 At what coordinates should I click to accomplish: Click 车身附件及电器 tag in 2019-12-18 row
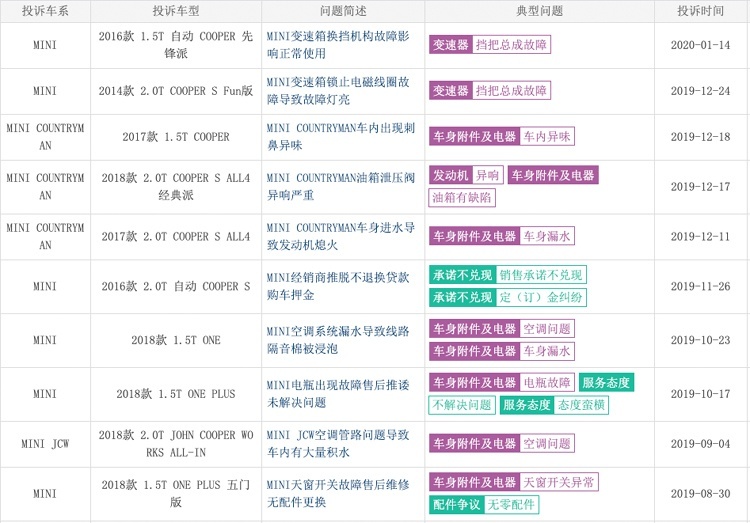474,136
